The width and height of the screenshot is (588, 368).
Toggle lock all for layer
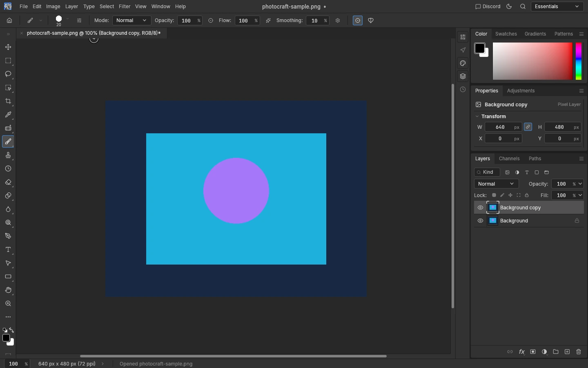527,195
